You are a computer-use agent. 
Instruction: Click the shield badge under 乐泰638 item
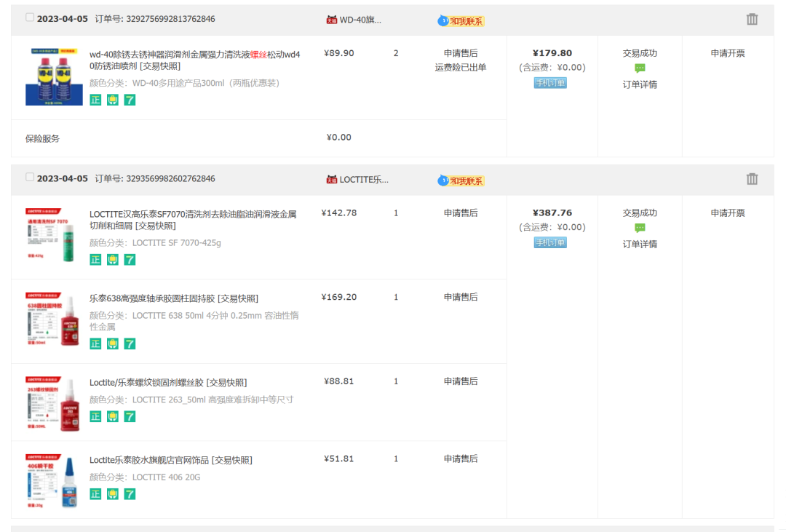point(112,344)
